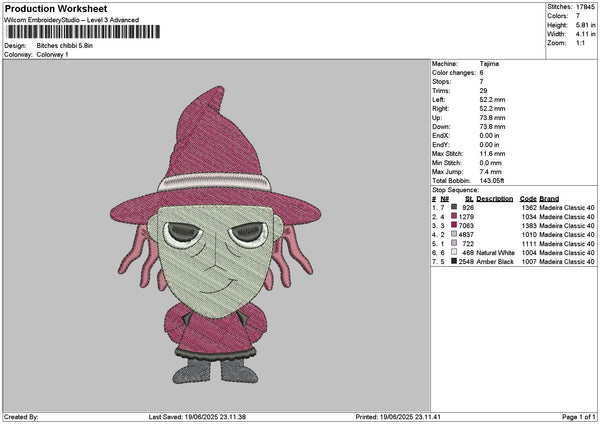600x424 pixels.
Task: Click thread code 1383
Action: [529, 225]
